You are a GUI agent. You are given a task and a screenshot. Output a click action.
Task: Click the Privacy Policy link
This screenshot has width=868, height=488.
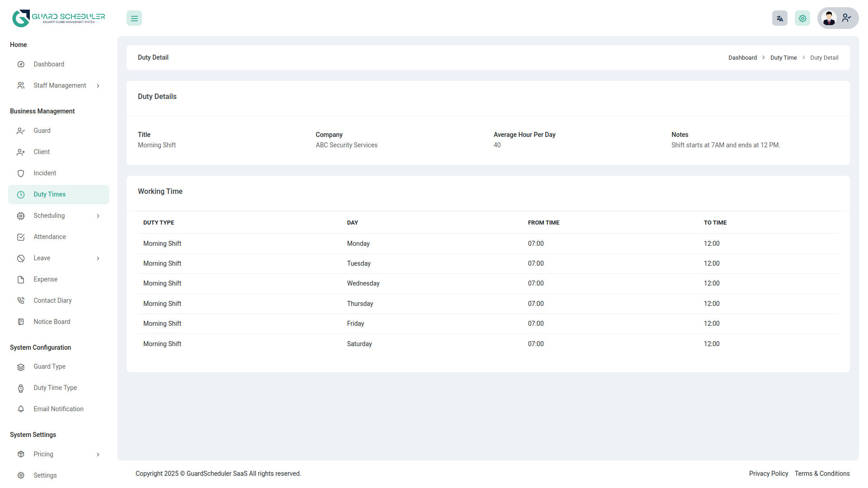(768, 474)
